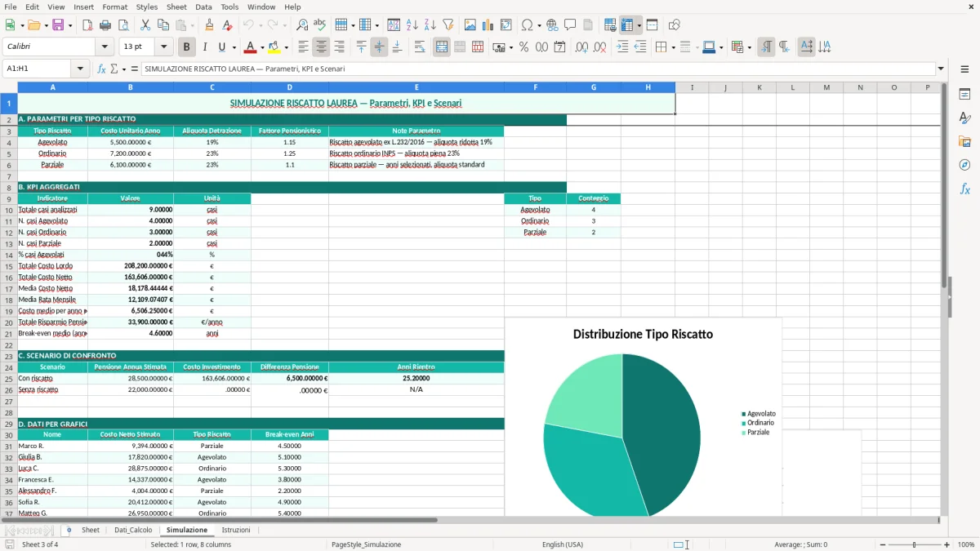Switch to Dati_Calcolo sheet tab

click(x=133, y=530)
